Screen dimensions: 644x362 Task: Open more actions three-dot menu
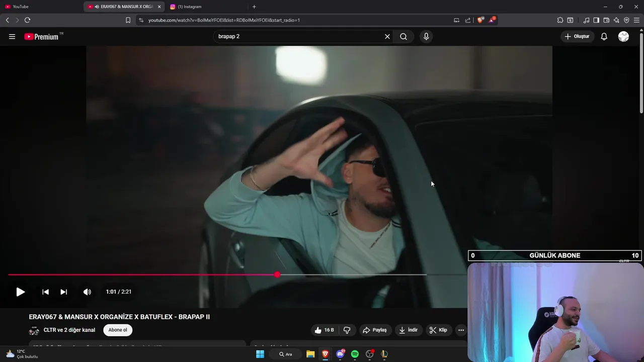[x=461, y=330]
